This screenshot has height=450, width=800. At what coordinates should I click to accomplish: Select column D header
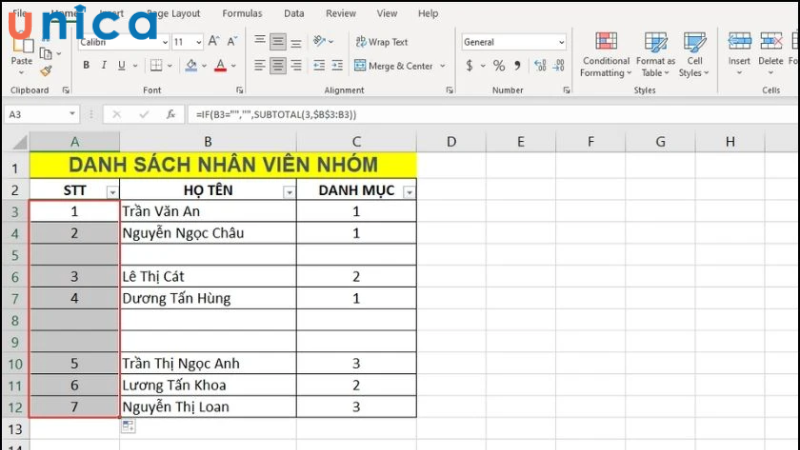coord(451,141)
